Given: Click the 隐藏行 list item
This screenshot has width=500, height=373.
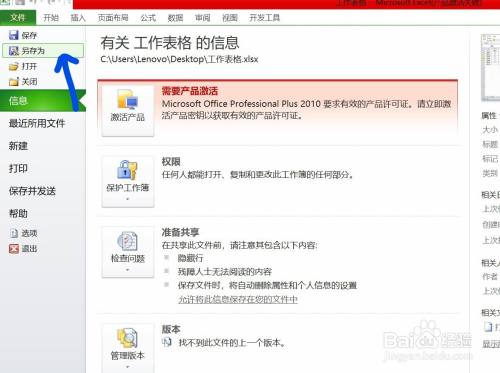Looking at the screenshot, I should 190,258.
